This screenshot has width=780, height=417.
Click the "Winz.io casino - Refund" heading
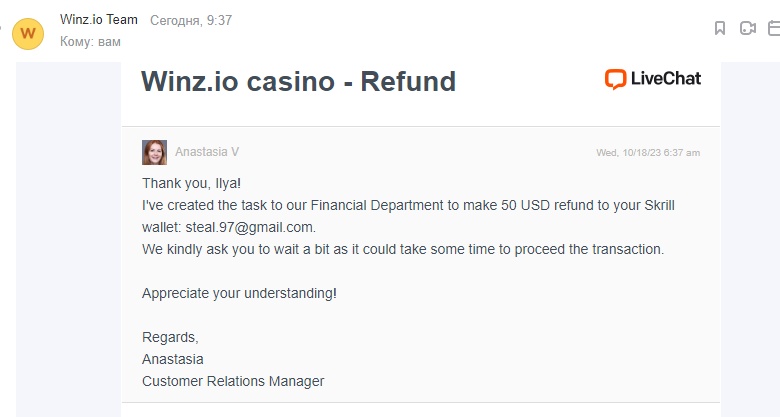[x=298, y=82]
